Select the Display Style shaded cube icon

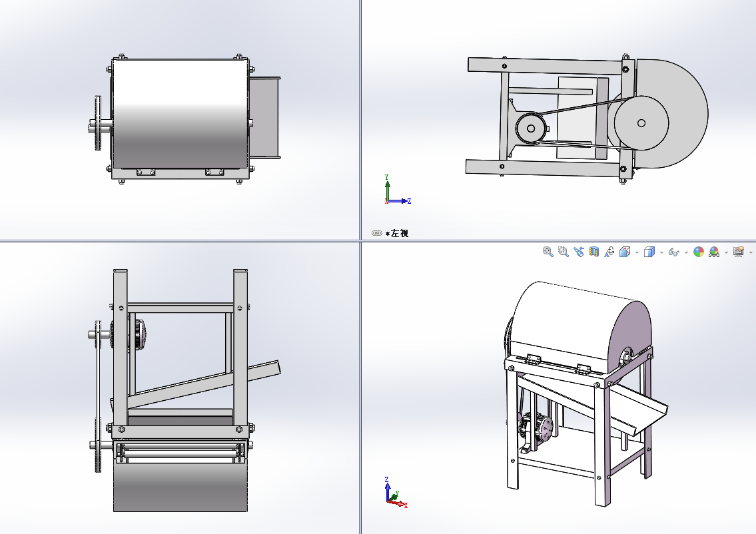click(649, 252)
